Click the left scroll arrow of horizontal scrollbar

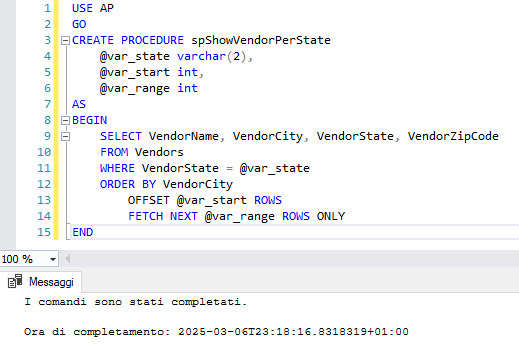(x=67, y=259)
